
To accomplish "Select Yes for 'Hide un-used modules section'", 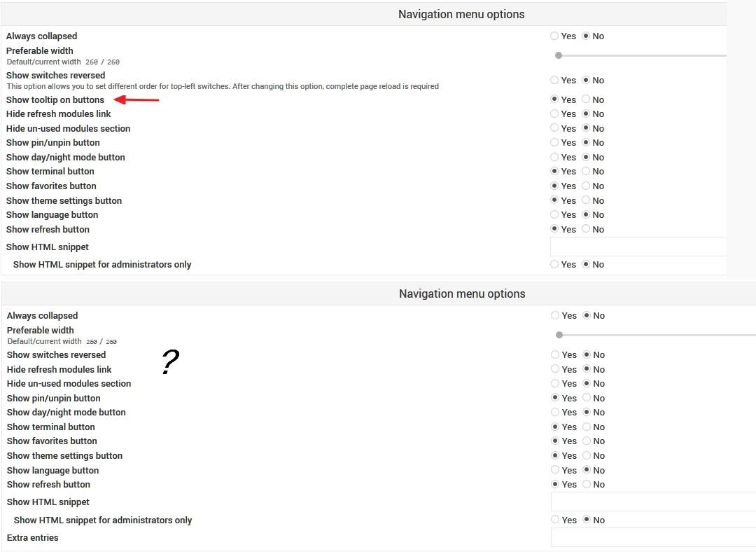I will coord(554,128).
